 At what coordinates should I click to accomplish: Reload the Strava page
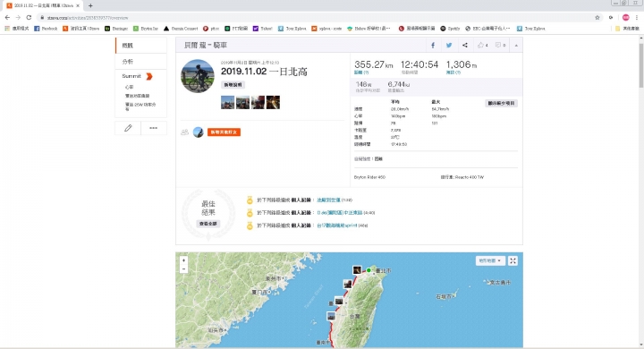tap(29, 17)
